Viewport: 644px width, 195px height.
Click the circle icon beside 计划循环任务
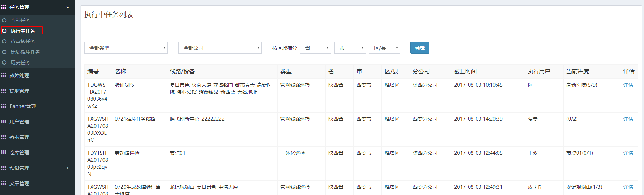(x=4, y=52)
